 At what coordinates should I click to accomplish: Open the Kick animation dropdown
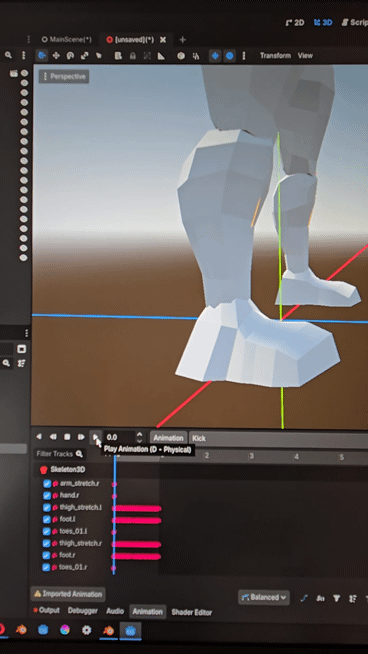point(279,439)
